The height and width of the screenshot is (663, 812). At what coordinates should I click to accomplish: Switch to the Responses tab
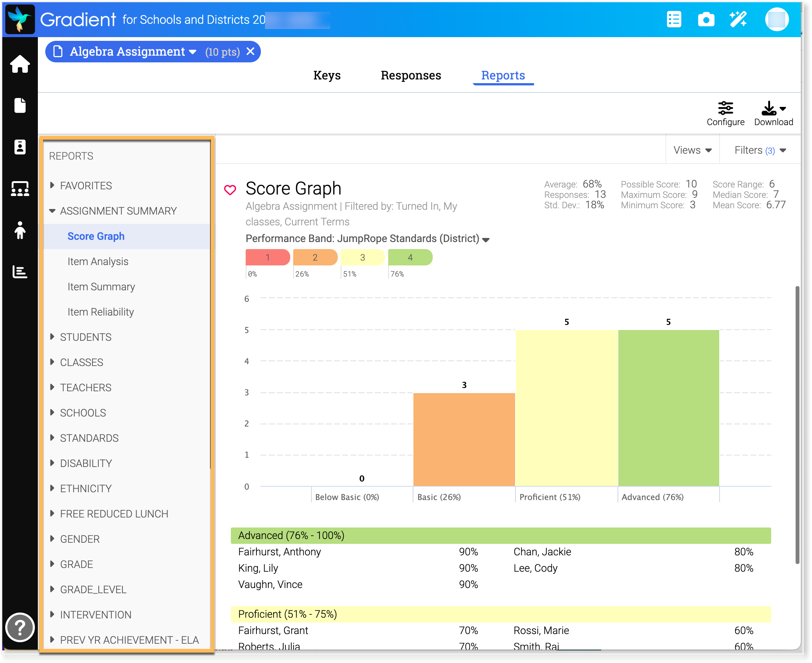pyautogui.click(x=411, y=75)
